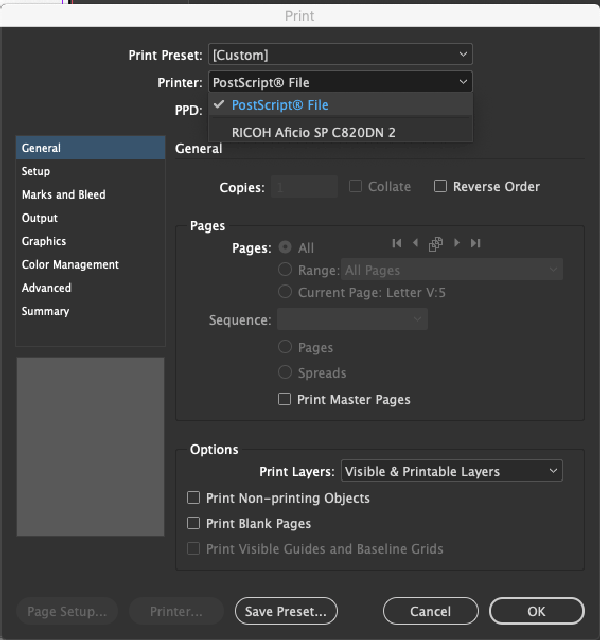This screenshot has height=640, width=600.
Task: Enable Print Master Pages checkbox
Action: (284, 399)
